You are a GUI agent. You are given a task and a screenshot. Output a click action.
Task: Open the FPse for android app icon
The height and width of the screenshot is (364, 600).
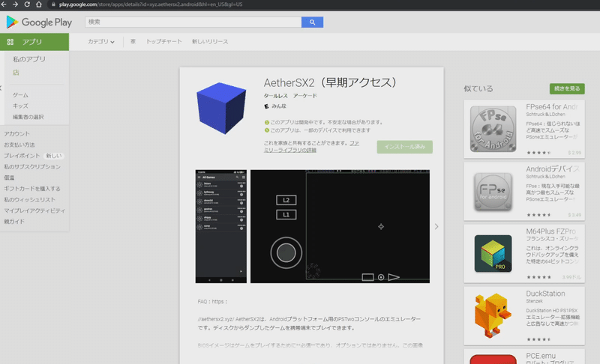(493, 191)
